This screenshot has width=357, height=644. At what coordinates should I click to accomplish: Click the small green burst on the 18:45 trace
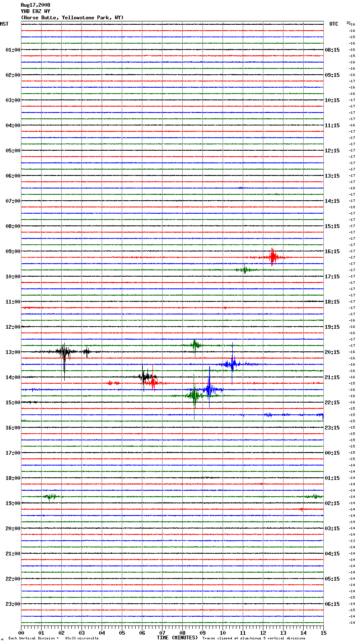(x=50, y=497)
